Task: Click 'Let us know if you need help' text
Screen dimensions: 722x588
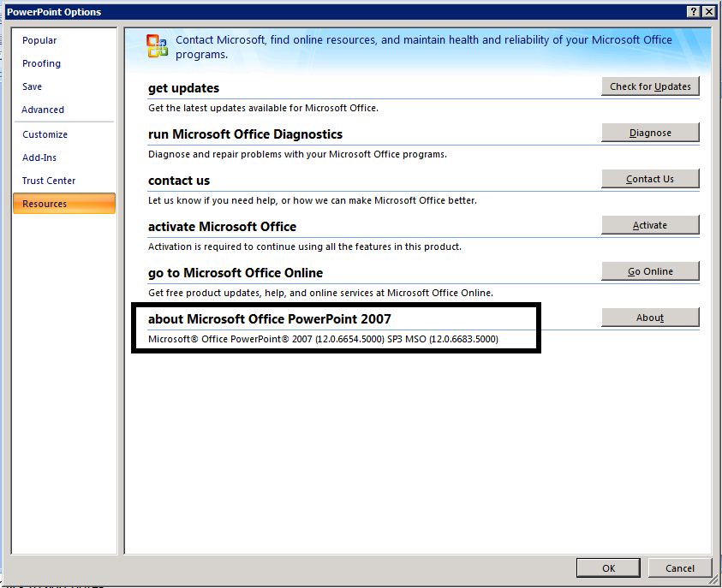Action: coord(313,200)
